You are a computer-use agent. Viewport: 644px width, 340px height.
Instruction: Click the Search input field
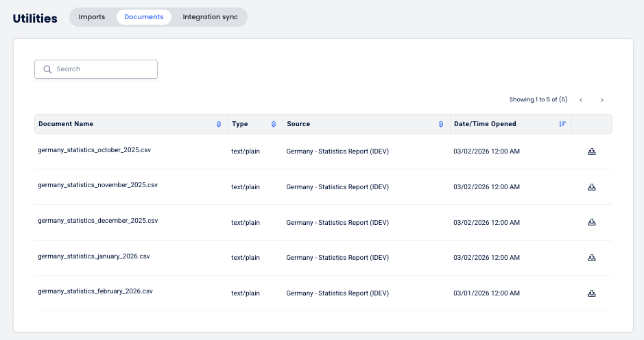tap(103, 69)
